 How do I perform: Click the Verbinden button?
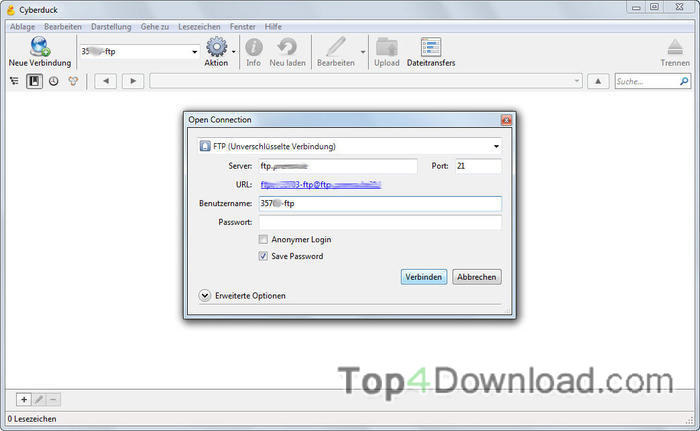424,277
